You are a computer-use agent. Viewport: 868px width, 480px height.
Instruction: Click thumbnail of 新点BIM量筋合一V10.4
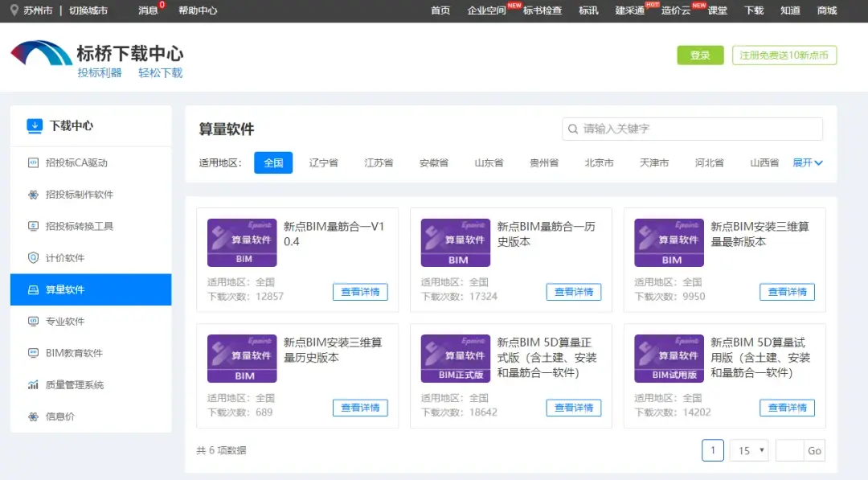pyautogui.click(x=242, y=243)
